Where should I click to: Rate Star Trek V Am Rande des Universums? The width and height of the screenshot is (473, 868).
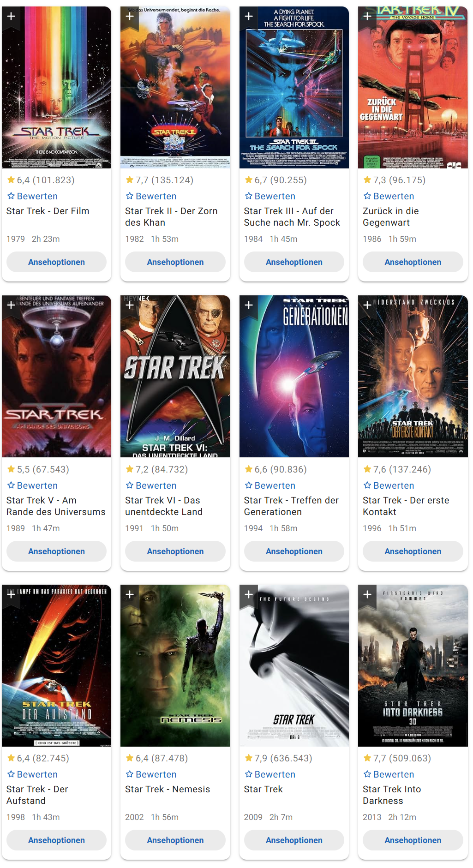32,485
